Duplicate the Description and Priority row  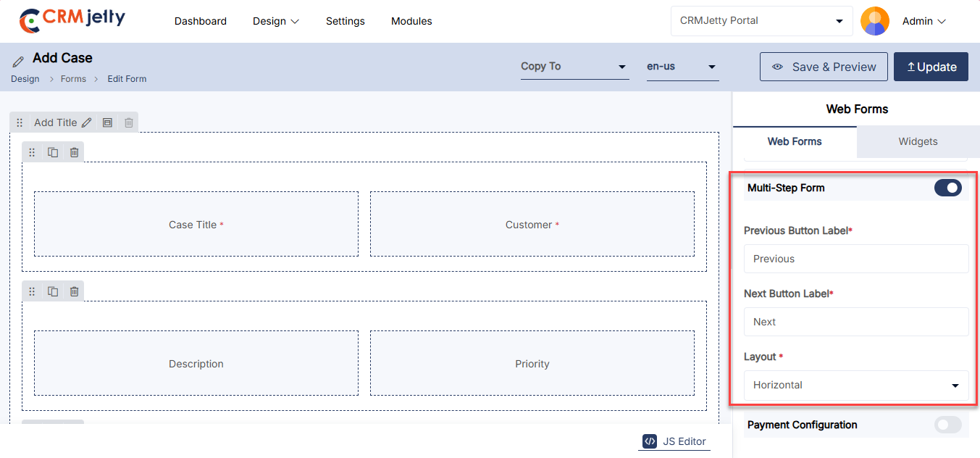pyautogui.click(x=53, y=291)
